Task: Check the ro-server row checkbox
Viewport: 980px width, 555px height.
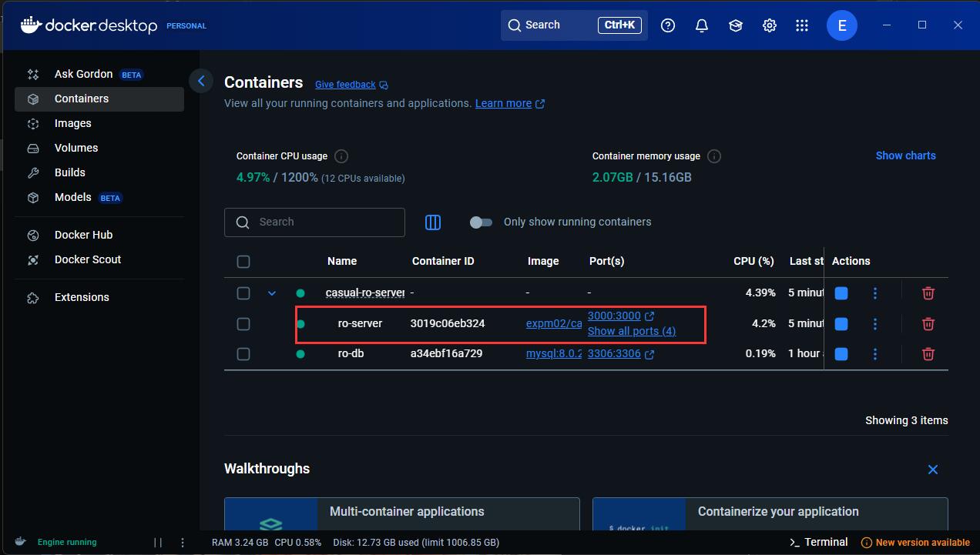Action: click(243, 324)
